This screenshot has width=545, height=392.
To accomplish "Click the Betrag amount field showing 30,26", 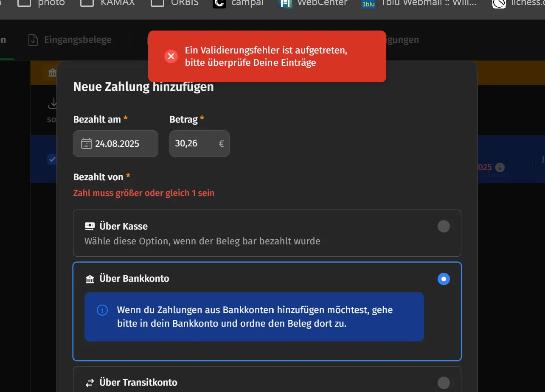I will coord(199,143).
